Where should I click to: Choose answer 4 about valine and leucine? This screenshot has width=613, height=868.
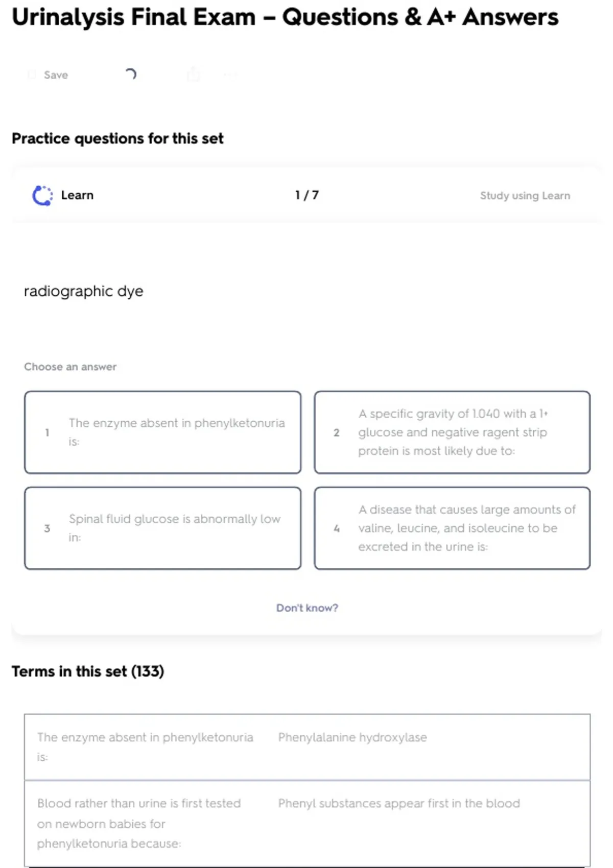[452, 528]
